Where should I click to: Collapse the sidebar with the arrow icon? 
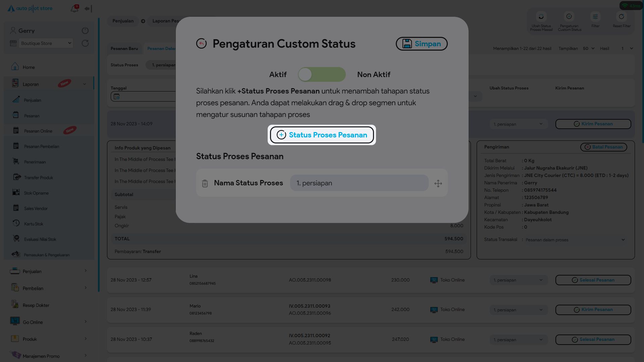tap(88, 9)
